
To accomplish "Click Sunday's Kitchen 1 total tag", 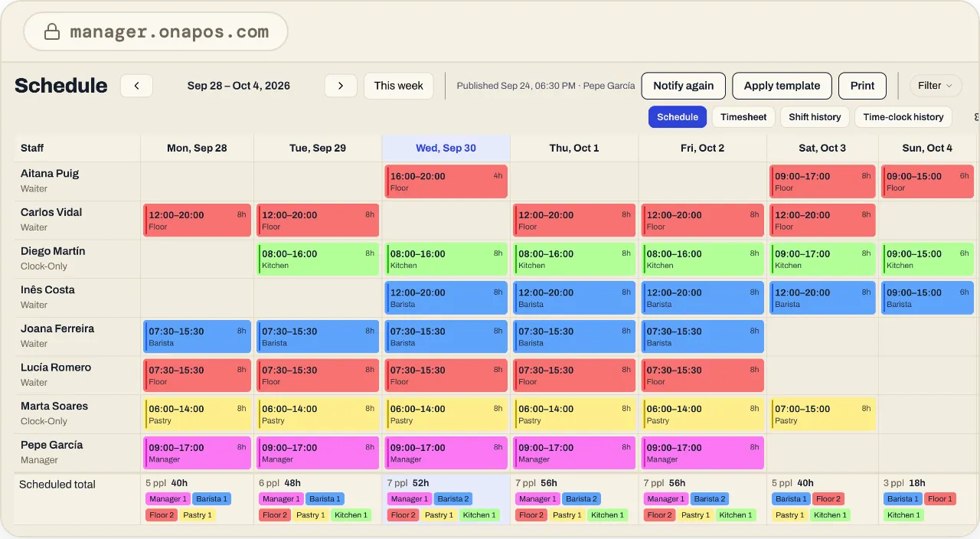I will pyautogui.click(x=903, y=515).
